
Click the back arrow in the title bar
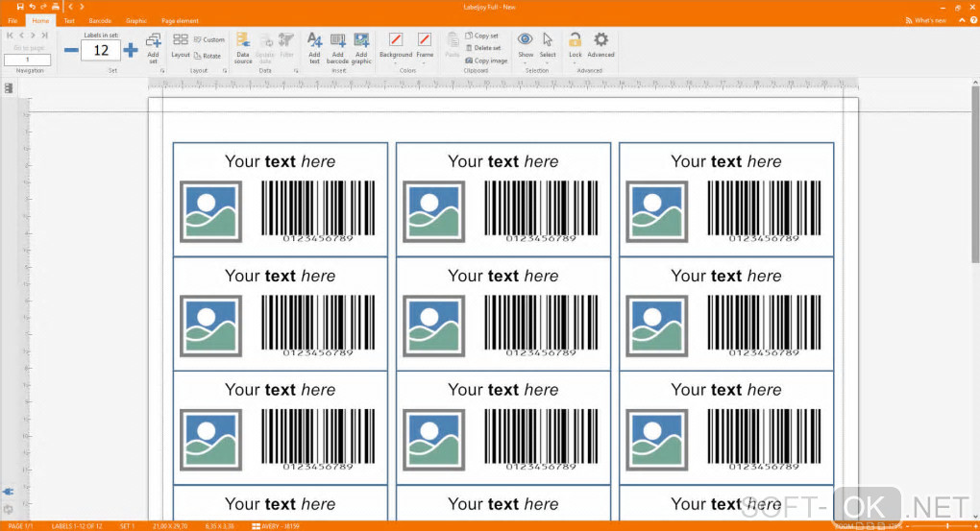pos(71,7)
